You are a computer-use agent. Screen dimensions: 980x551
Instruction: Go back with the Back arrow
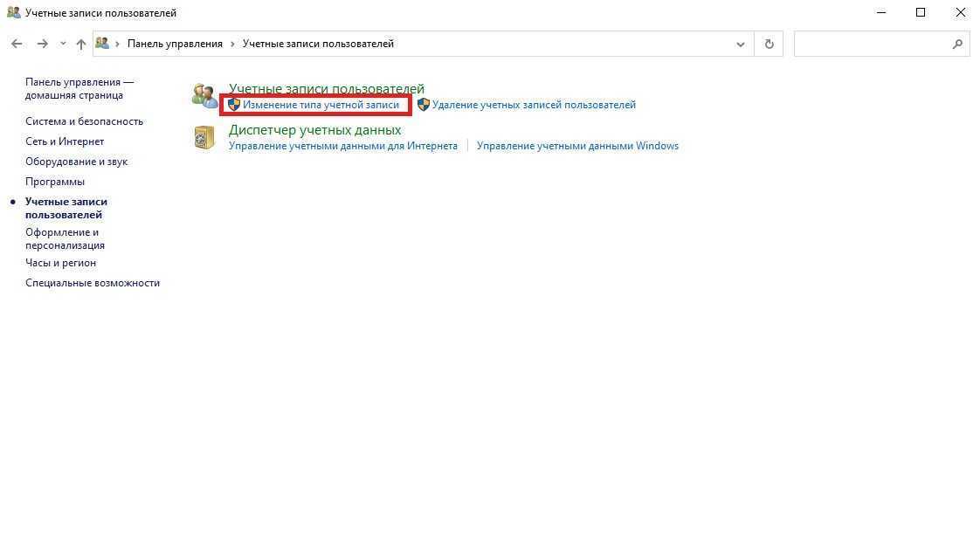(17, 44)
